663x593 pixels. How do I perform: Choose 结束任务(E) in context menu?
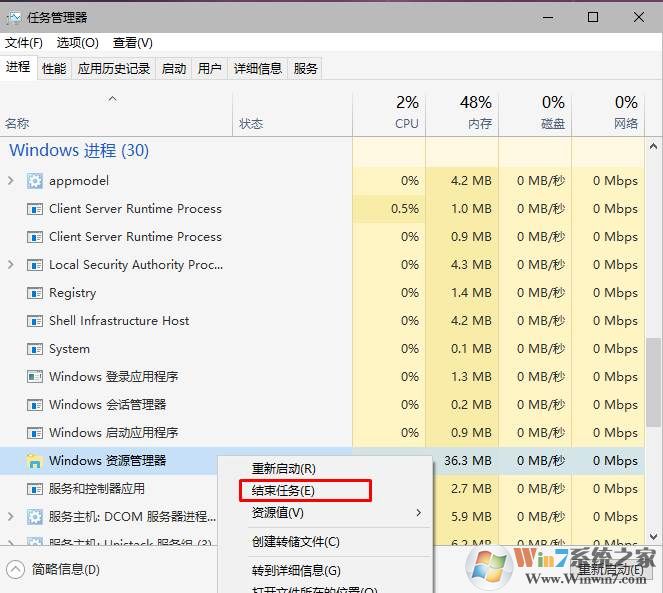(x=326, y=491)
